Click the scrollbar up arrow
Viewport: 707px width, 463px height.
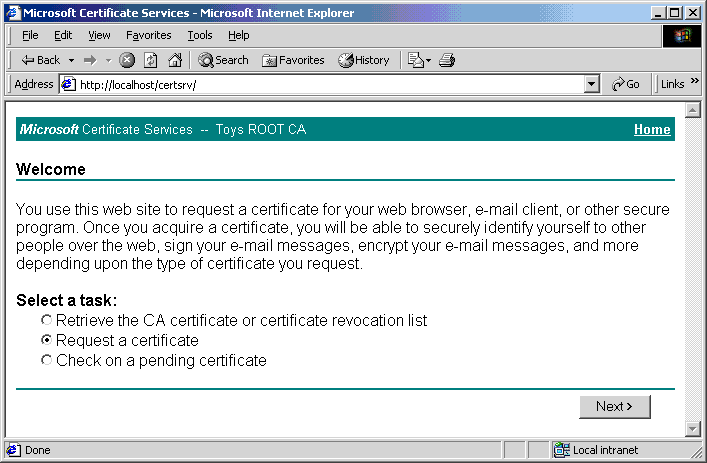tap(693, 110)
